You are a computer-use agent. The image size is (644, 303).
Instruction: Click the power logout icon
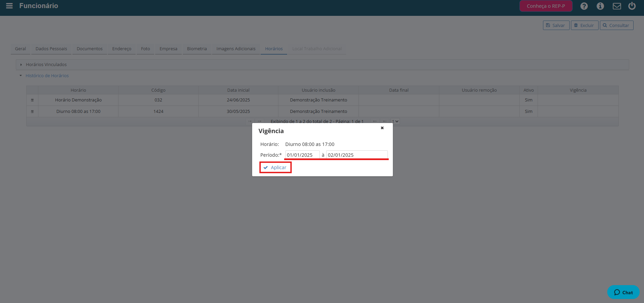coord(632,6)
